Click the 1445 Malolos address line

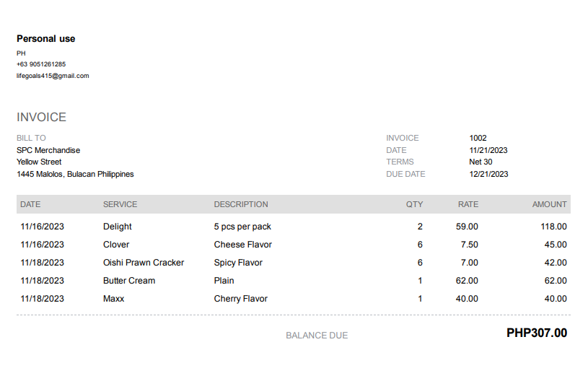click(75, 174)
